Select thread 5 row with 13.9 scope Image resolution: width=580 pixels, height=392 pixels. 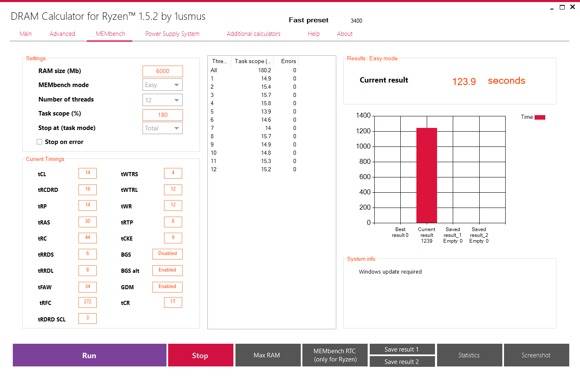point(253,111)
